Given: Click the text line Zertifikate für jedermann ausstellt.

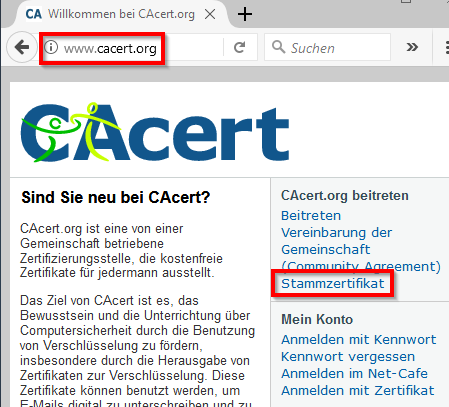Looking at the screenshot, I should point(117,273).
